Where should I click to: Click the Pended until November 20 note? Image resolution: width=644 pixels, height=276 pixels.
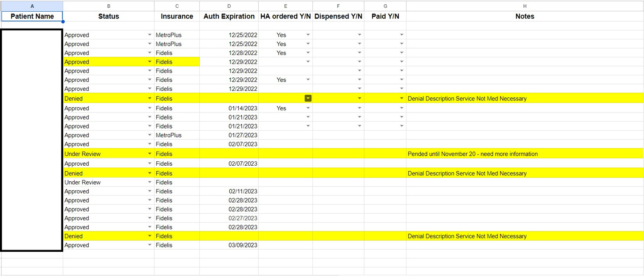click(x=473, y=154)
